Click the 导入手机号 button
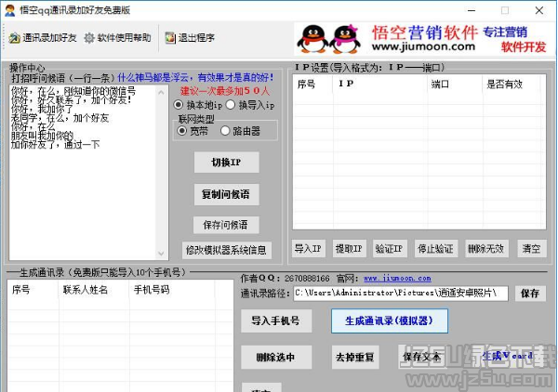 click(276, 320)
